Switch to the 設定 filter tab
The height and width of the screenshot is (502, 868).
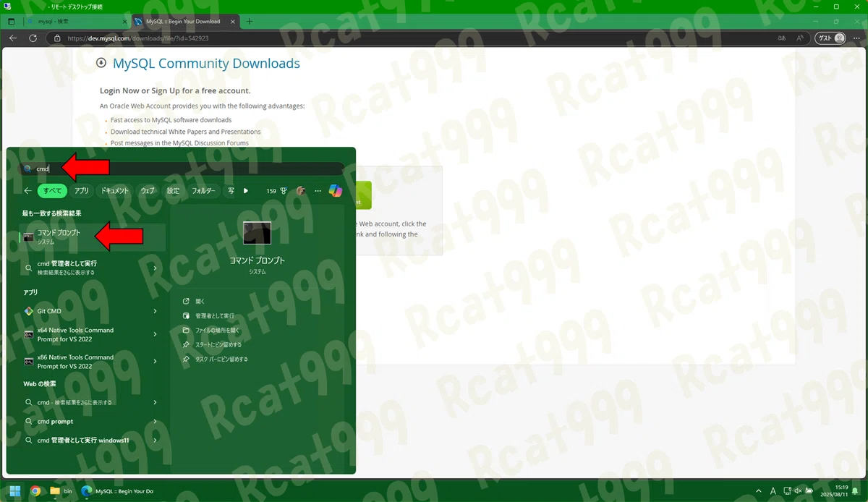[173, 191]
